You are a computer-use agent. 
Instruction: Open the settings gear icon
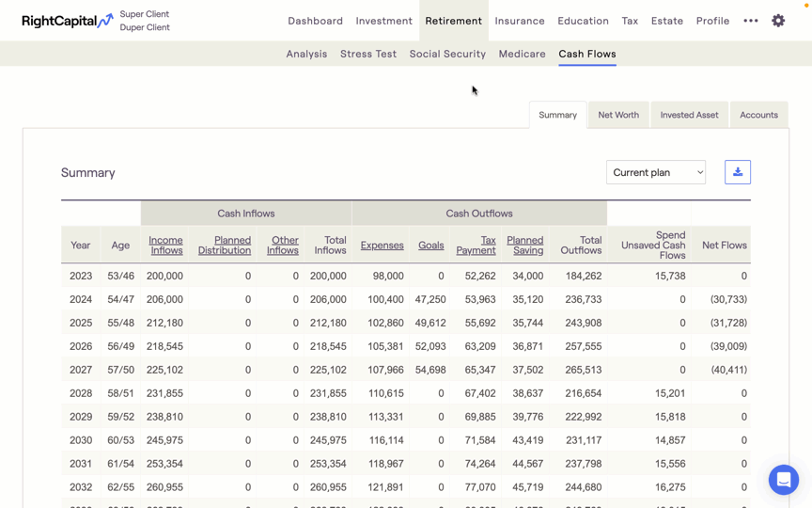pos(778,21)
